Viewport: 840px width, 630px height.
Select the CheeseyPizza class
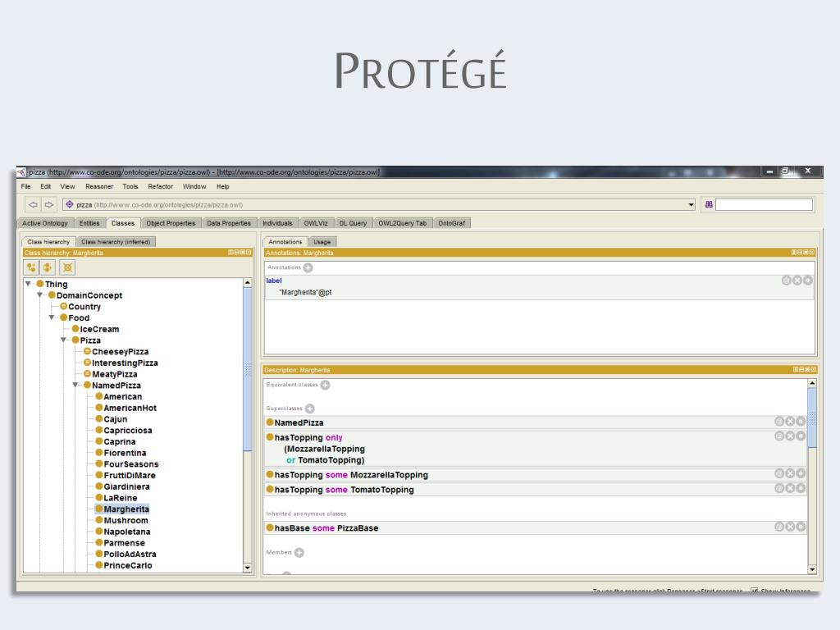120,351
